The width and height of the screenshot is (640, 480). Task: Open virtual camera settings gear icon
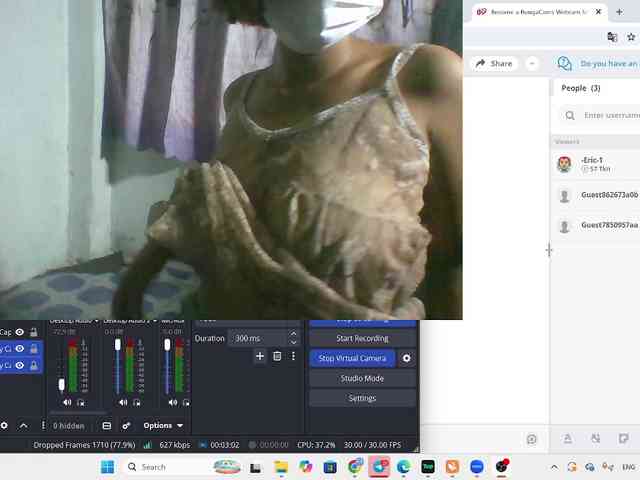tap(407, 358)
